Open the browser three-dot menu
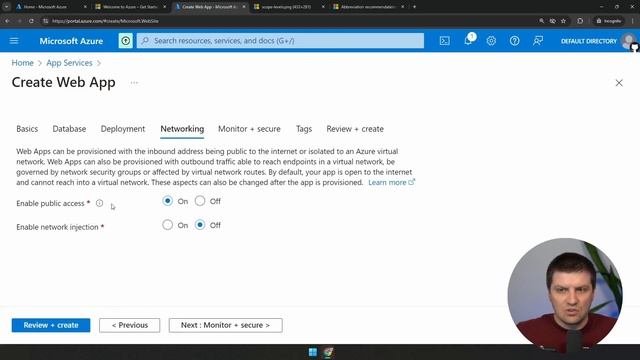Screen dimensions: 640x360 [x=633, y=21]
